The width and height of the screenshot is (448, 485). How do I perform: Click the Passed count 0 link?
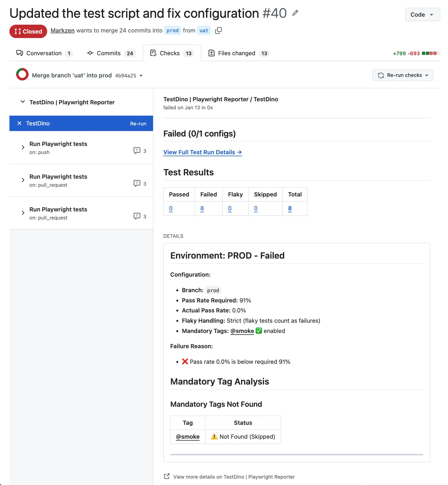pyautogui.click(x=171, y=208)
